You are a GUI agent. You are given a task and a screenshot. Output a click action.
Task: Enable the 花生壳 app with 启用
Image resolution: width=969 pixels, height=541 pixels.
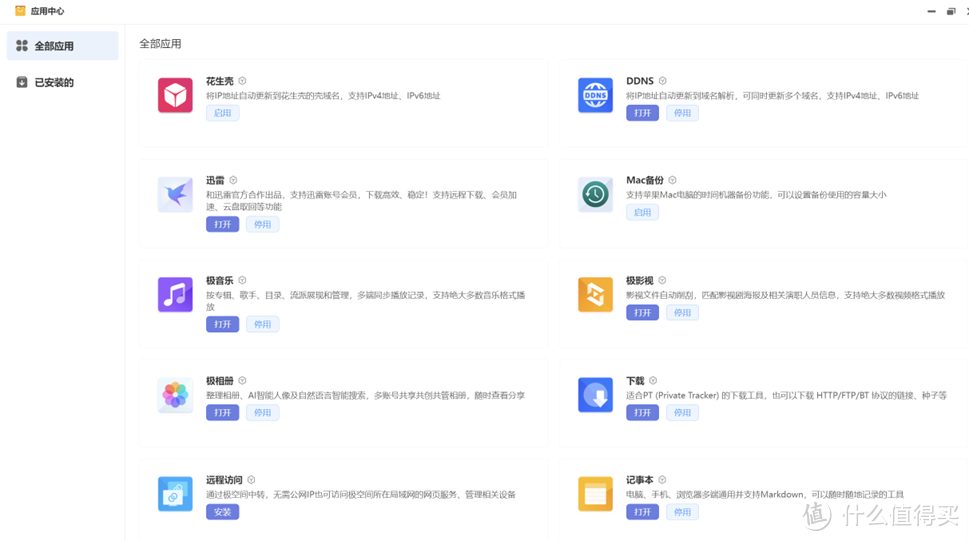tap(222, 113)
